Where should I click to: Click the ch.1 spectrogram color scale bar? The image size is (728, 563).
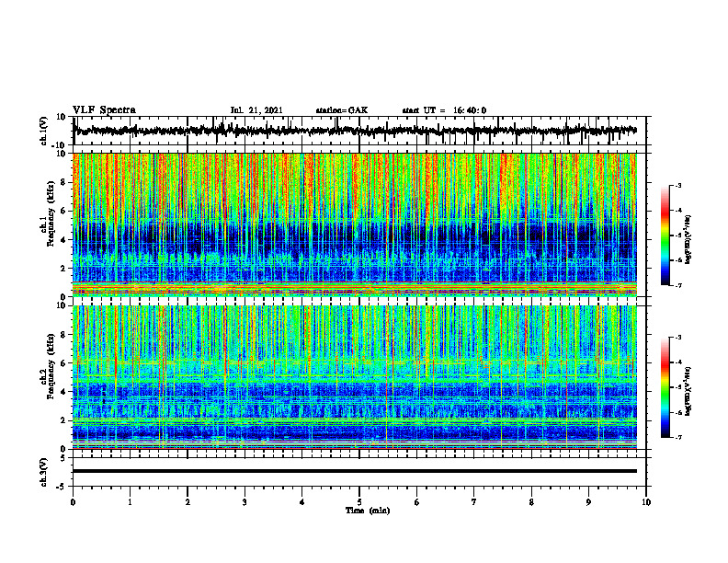(x=665, y=236)
